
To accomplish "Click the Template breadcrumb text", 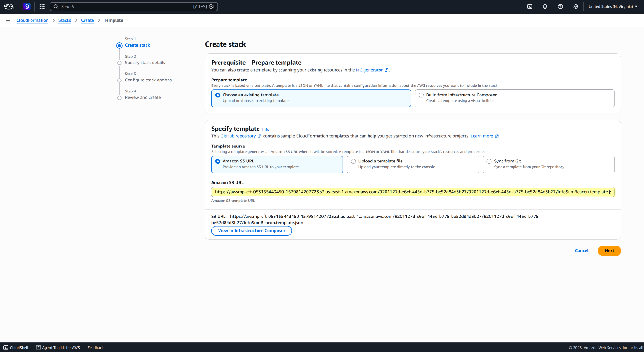I will 114,20.
